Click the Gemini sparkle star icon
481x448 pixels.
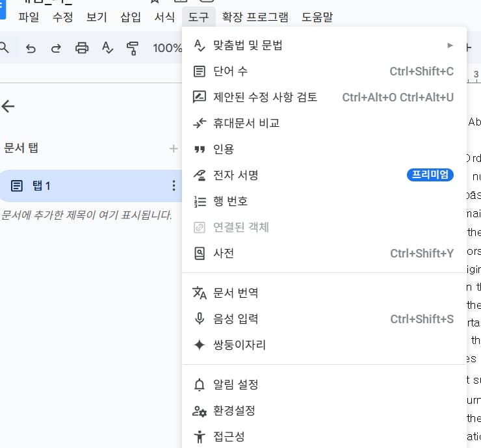(200, 345)
